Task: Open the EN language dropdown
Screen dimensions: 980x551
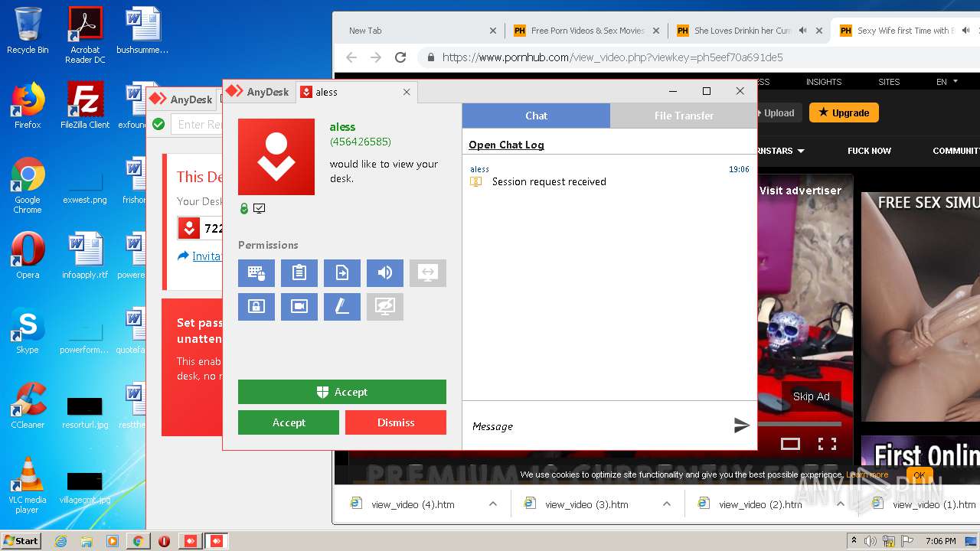Action: point(947,82)
